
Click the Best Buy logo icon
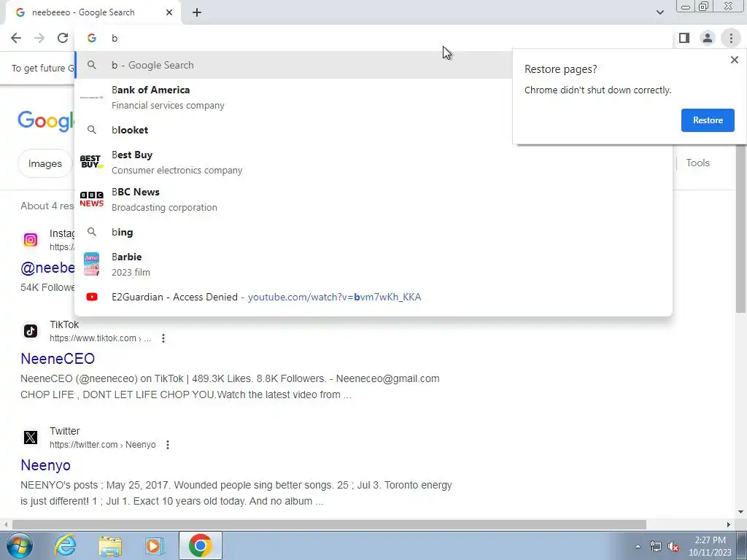coord(91,162)
